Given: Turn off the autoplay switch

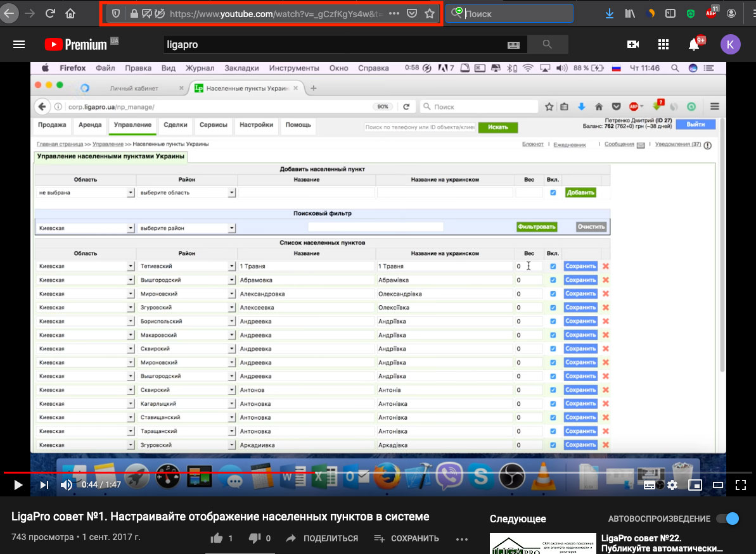Looking at the screenshot, I should [x=727, y=519].
